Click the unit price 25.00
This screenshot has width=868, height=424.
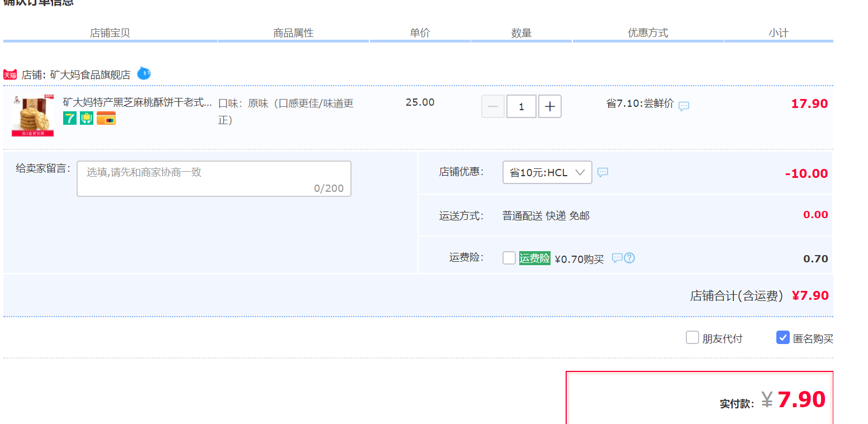pyautogui.click(x=420, y=102)
